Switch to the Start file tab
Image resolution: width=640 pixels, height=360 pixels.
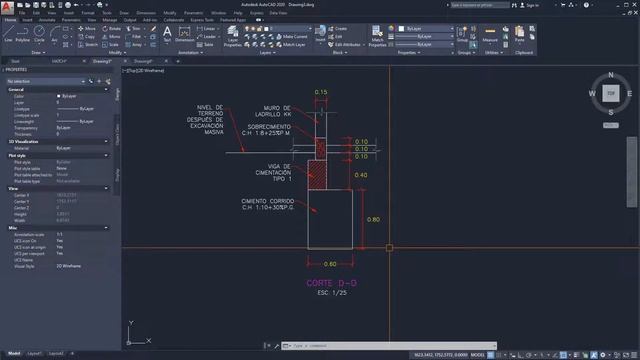16,61
